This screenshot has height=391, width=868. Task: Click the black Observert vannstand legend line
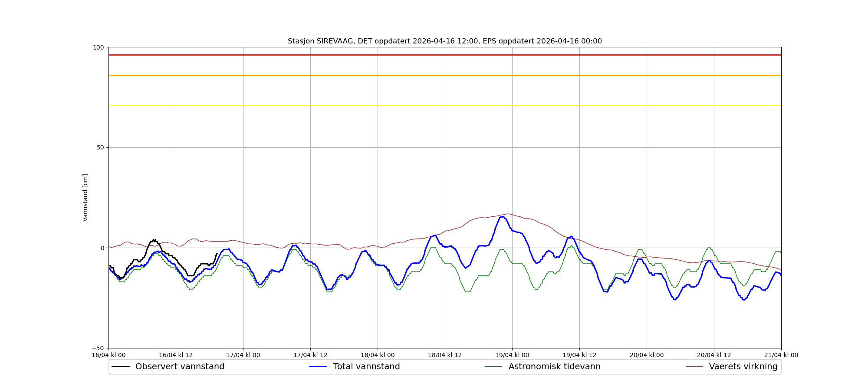[x=121, y=367]
